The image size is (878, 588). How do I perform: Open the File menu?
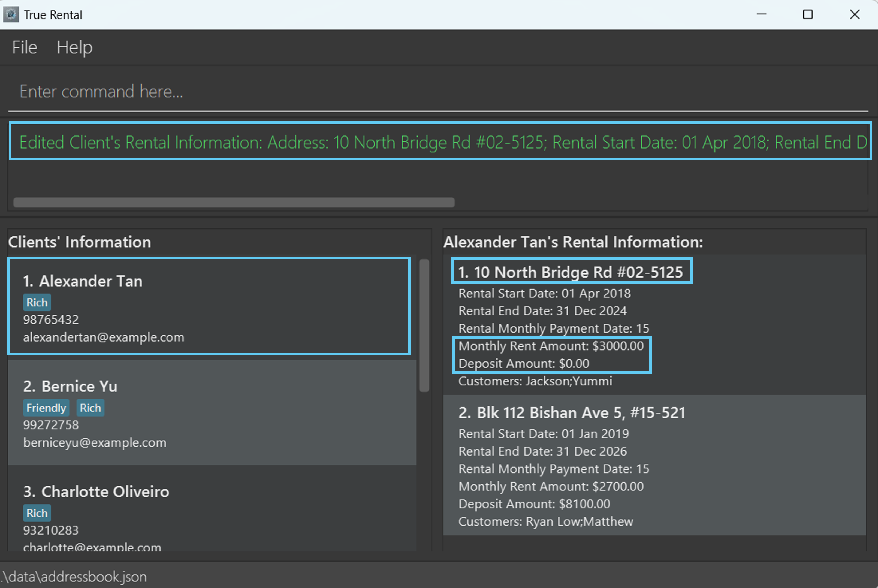click(24, 48)
